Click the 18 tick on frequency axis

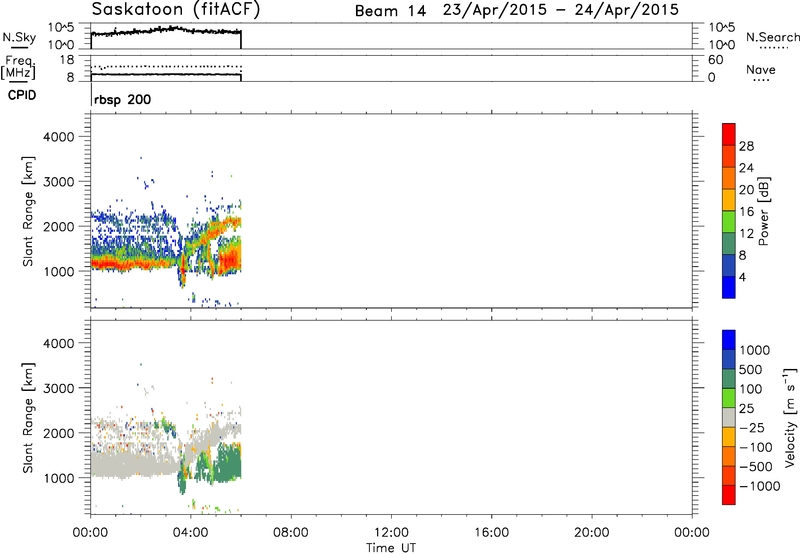click(x=66, y=60)
